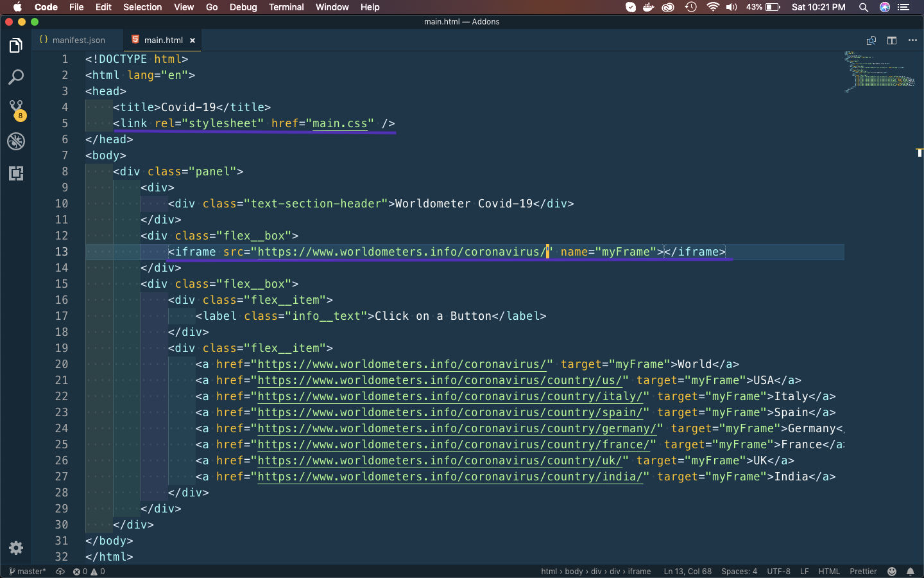Open the Terminal menu
This screenshot has height=578, width=924.
(286, 7)
